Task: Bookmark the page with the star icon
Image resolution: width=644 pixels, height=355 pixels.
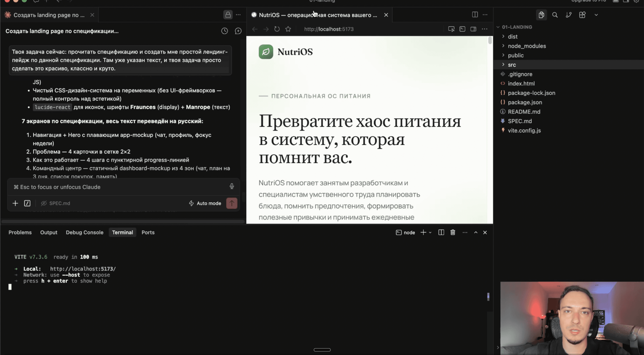Action: pos(288,29)
